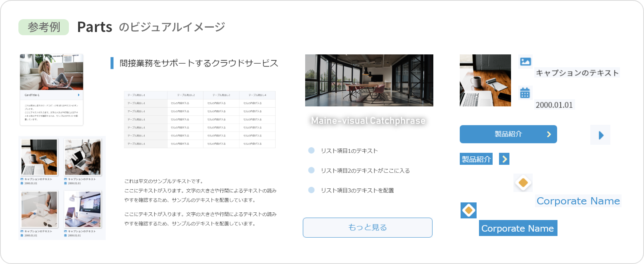This screenshot has width=644, height=264.
Task: Select list item リスト項目2のテキストがここに入る
Action: (365, 170)
